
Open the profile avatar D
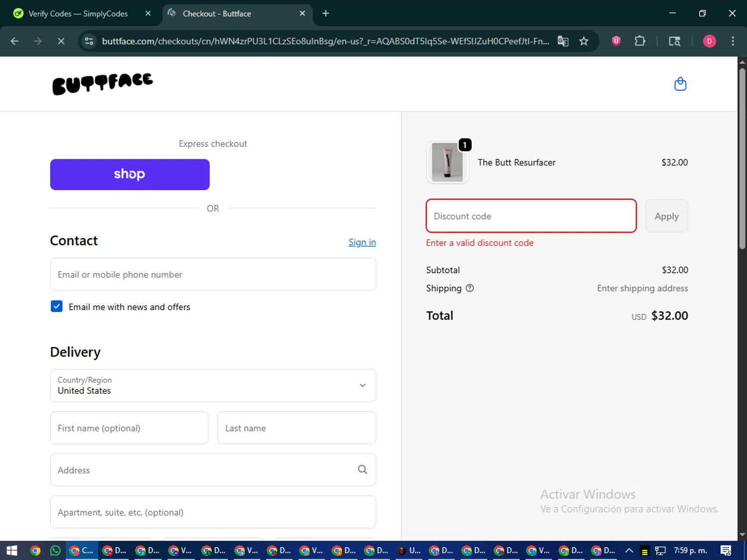pyautogui.click(x=709, y=41)
